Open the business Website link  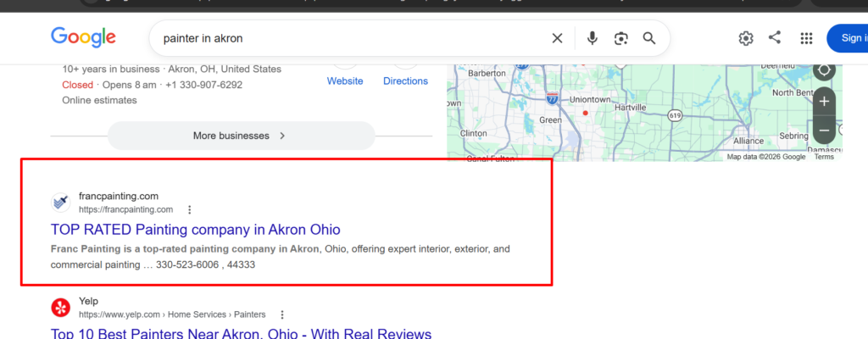coord(345,81)
